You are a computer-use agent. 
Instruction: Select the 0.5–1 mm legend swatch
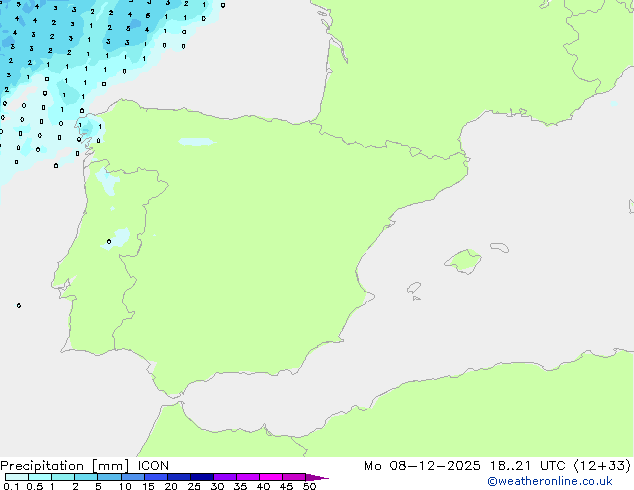click(x=40, y=477)
